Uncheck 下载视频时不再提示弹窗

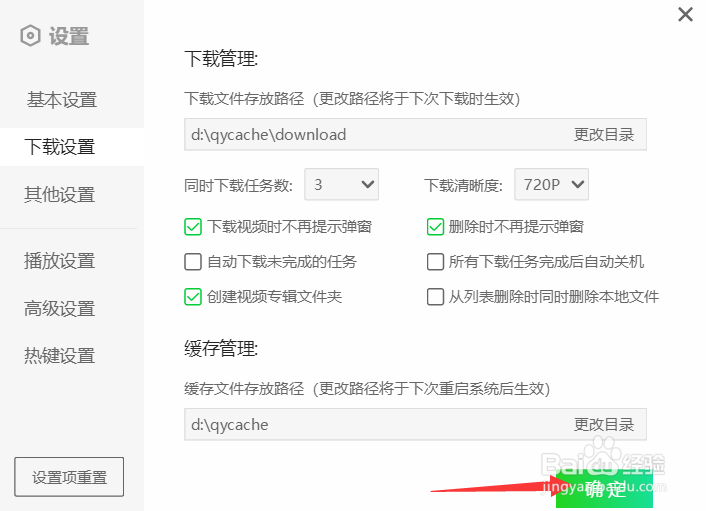[193, 226]
